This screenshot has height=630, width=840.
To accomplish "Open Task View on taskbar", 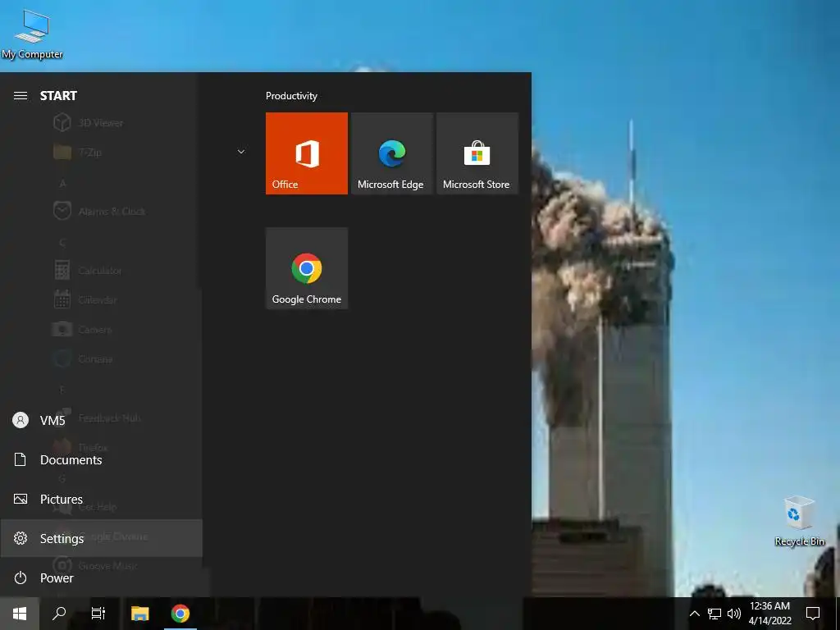I will click(98, 614).
